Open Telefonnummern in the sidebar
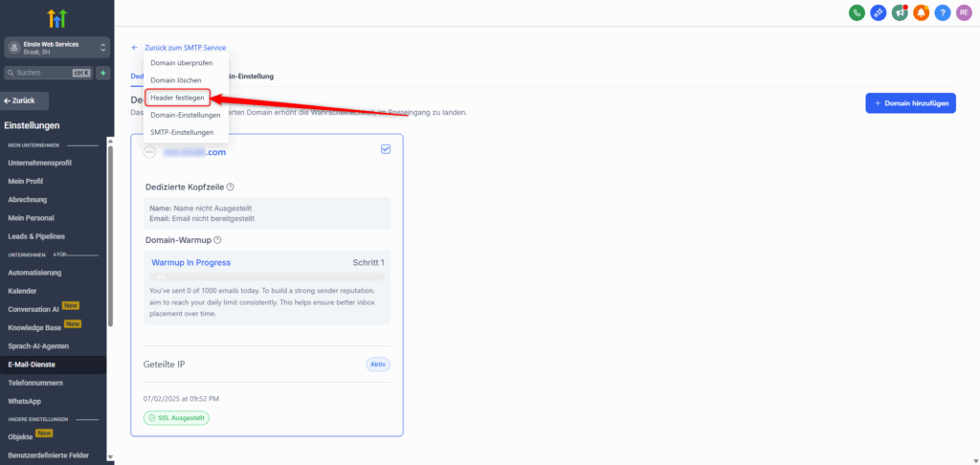980x465 pixels. tap(33, 383)
